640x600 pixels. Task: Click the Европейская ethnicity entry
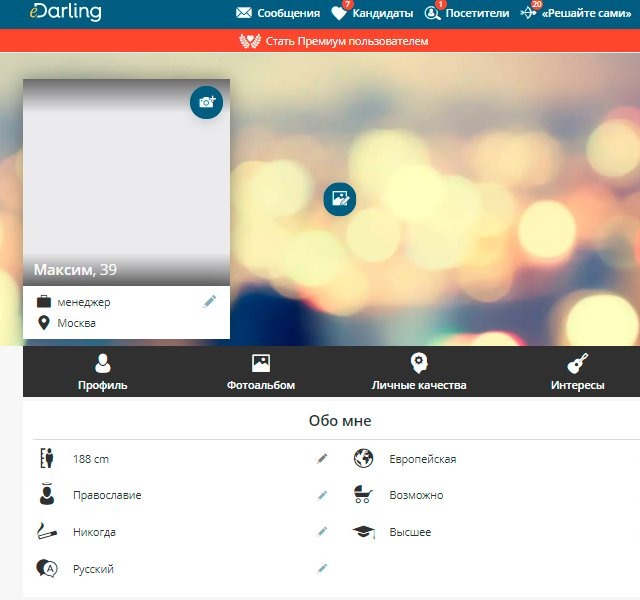[x=422, y=459]
